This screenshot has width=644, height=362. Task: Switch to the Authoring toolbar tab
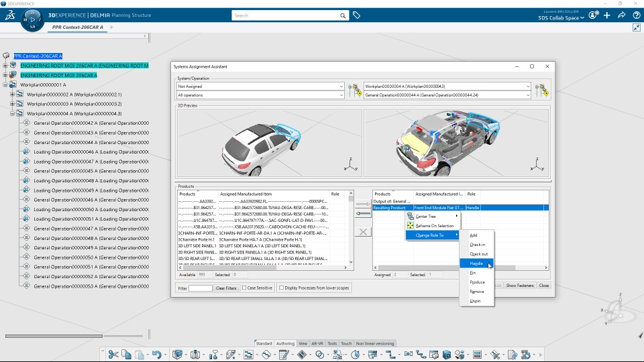[x=285, y=343]
